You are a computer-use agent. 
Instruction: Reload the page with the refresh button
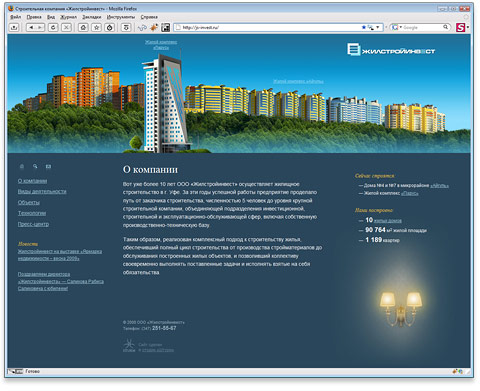click(x=53, y=27)
